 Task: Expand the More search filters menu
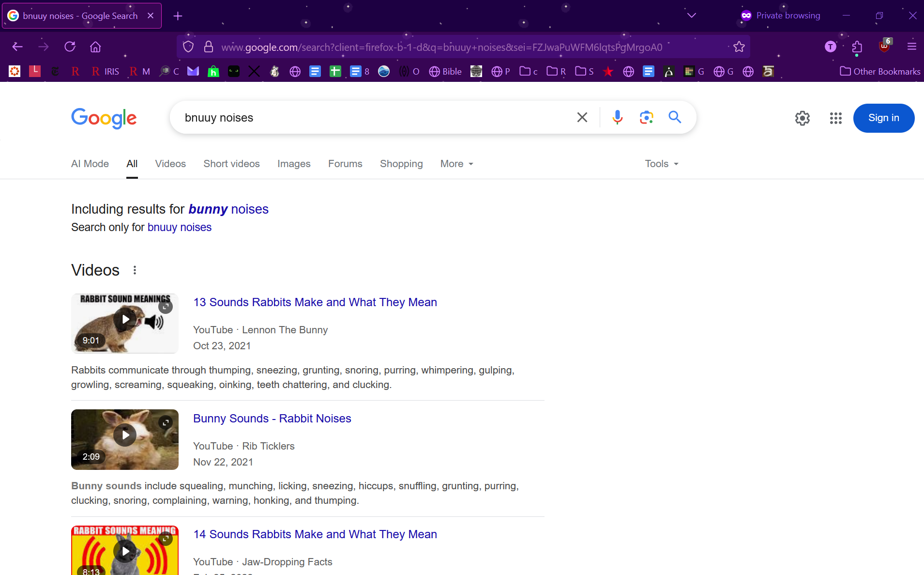pos(456,164)
